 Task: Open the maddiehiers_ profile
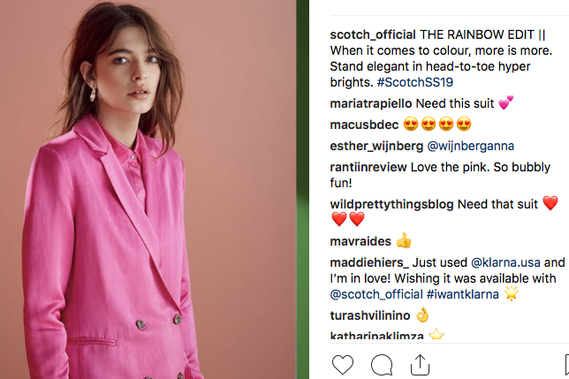coord(369,263)
